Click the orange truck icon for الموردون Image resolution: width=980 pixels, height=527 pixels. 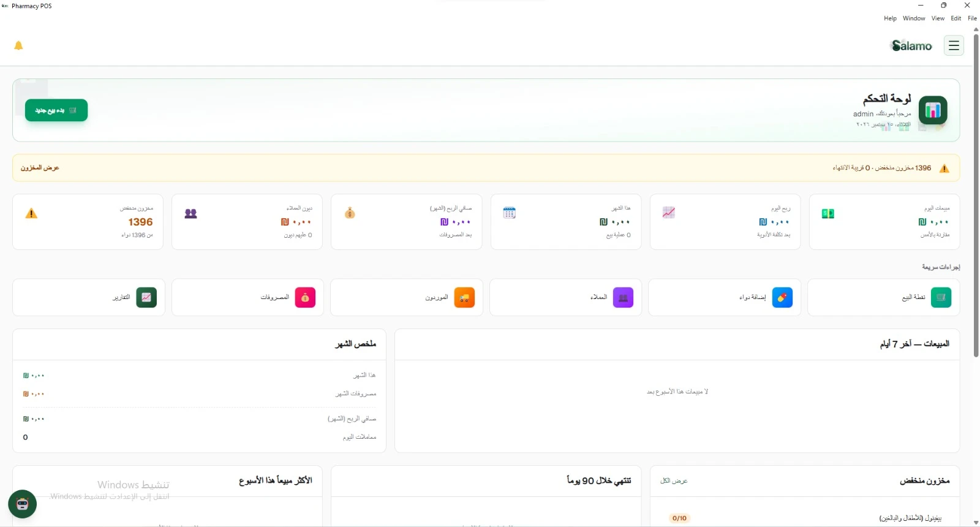point(464,297)
